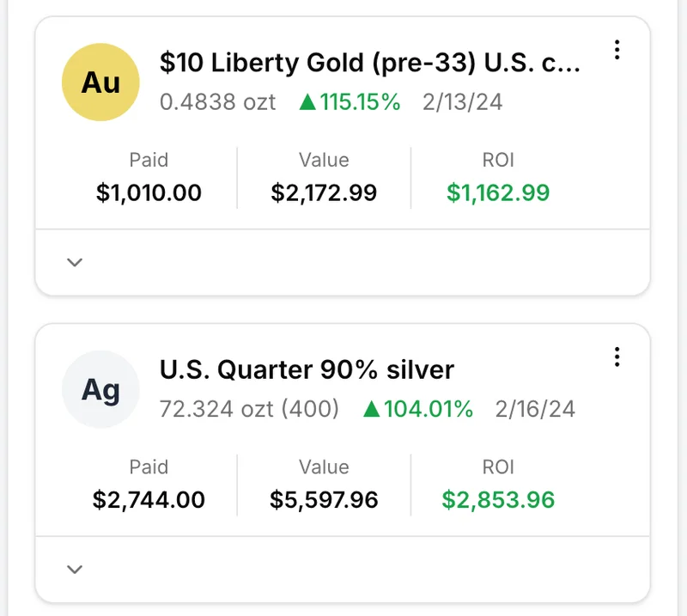687x616 pixels.
Task: Click the 72.324 ozt (400) quantity label
Action: [x=249, y=409]
